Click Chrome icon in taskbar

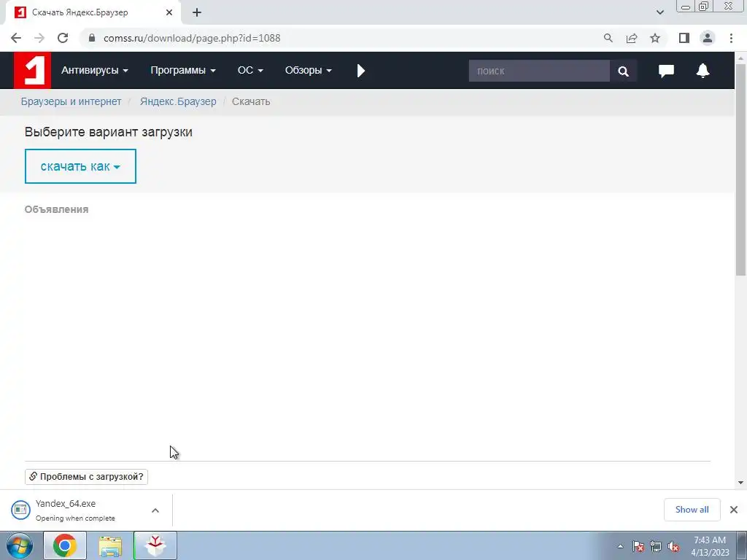tap(65, 545)
